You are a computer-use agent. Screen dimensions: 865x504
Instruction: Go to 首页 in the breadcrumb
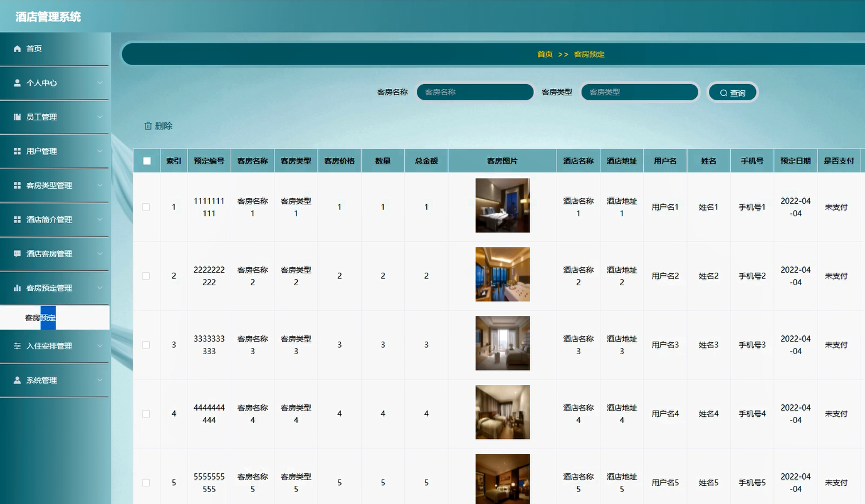pyautogui.click(x=545, y=55)
